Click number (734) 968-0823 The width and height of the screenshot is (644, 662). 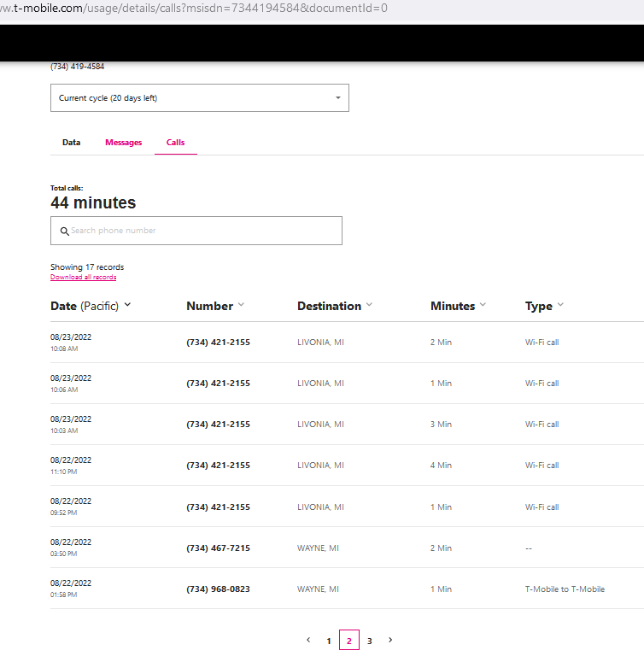pos(218,589)
